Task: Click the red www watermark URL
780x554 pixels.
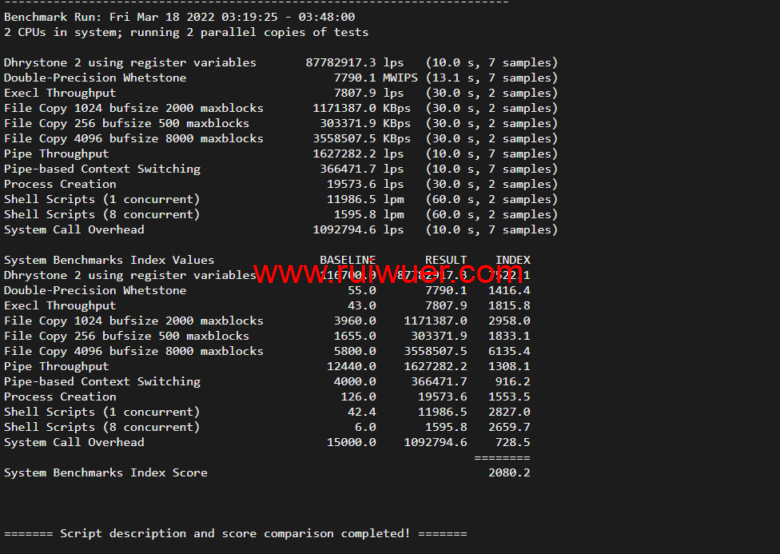Action: pyautogui.click(x=391, y=273)
